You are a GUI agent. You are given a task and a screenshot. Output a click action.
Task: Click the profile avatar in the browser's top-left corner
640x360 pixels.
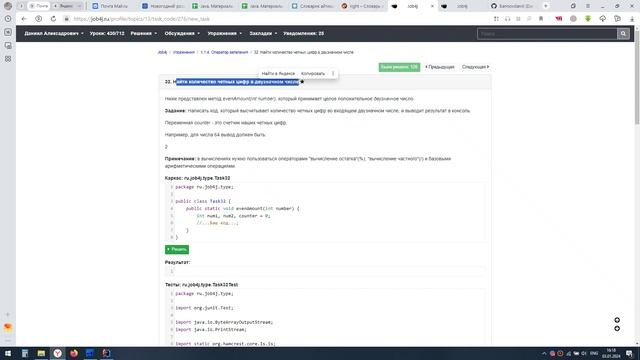tap(8, 6)
